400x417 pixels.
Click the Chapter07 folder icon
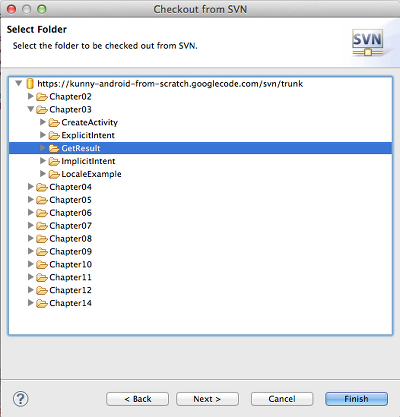42,226
